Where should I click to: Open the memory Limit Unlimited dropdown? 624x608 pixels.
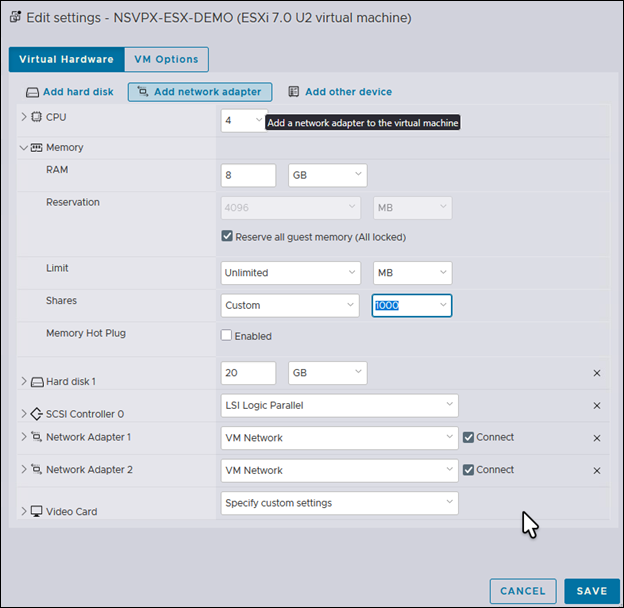(291, 273)
